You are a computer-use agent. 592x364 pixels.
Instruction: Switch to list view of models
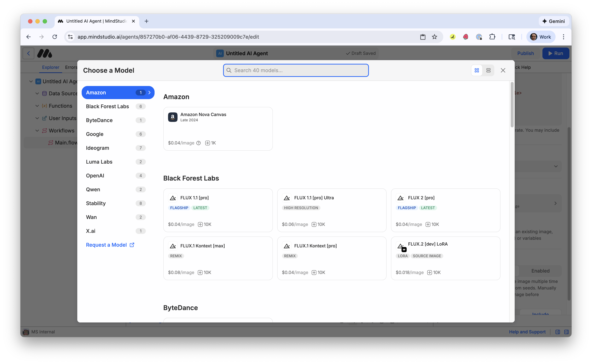coord(488,70)
